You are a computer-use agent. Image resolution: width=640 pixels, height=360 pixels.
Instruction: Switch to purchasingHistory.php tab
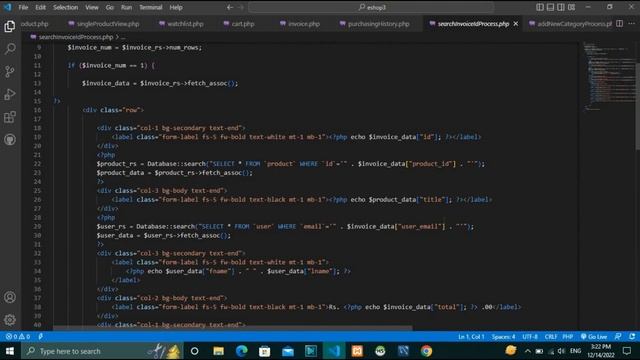[375, 24]
